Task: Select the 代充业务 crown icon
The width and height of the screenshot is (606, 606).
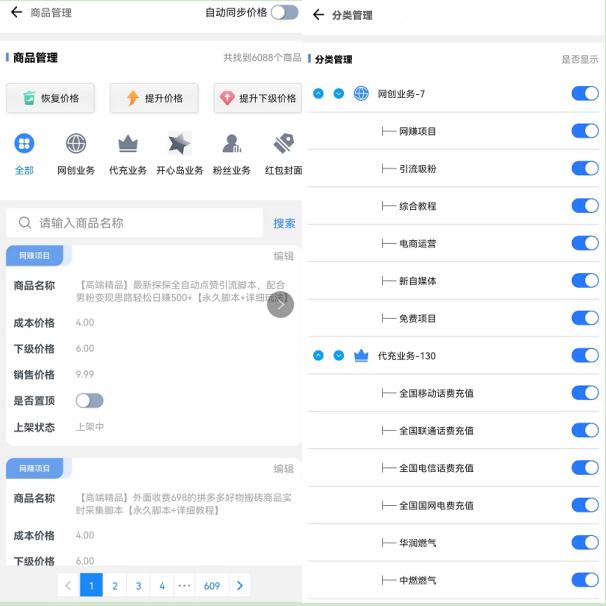Action: coord(128,144)
